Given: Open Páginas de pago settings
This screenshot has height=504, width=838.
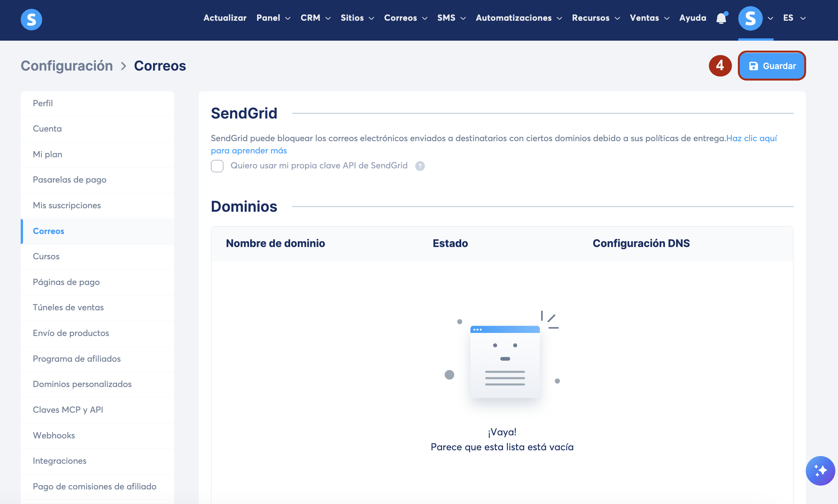Looking at the screenshot, I should pyautogui.click(x=97, y=282).
